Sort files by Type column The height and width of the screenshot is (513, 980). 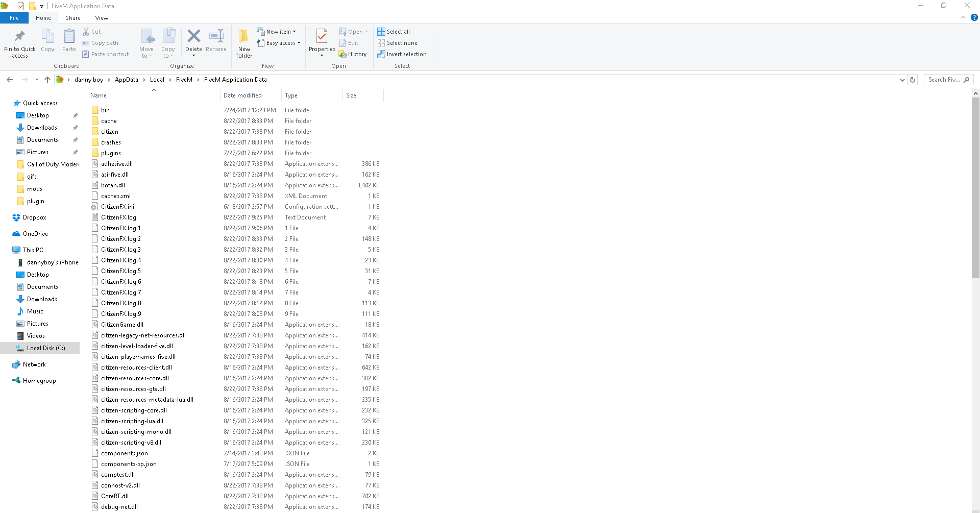point(312,95)
